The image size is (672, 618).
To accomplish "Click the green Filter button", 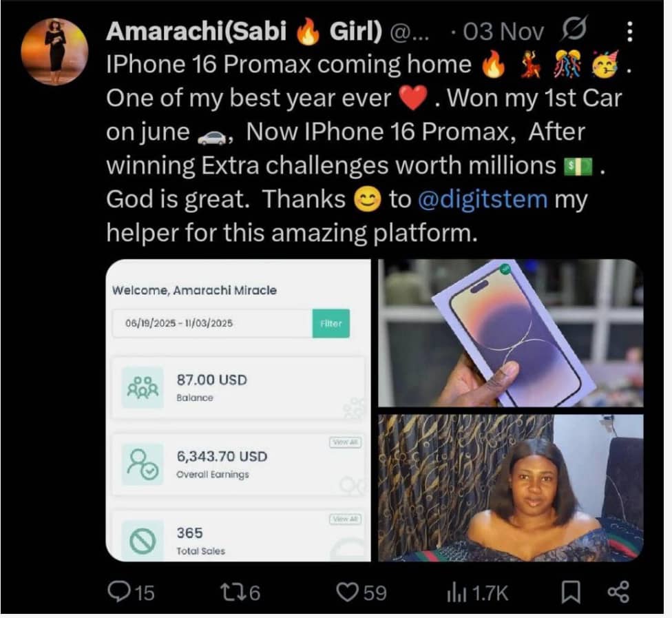I will click(x=331, y=323).
